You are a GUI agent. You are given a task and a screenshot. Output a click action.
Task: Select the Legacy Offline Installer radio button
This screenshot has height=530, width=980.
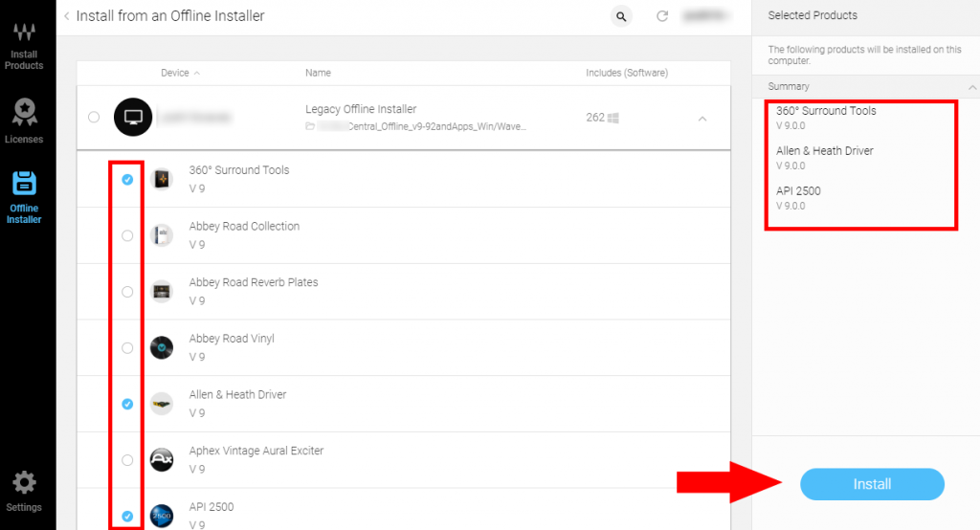(x=93, y=118)
